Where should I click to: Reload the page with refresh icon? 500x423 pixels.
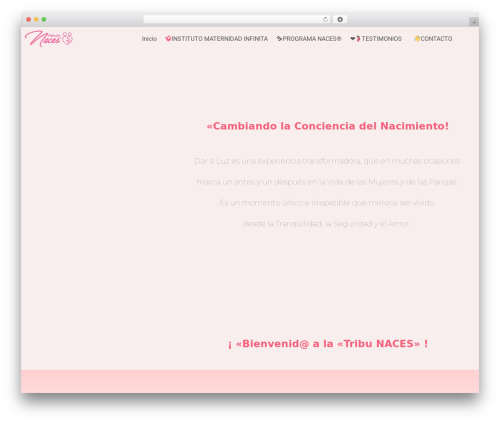[x=325, y=19]
